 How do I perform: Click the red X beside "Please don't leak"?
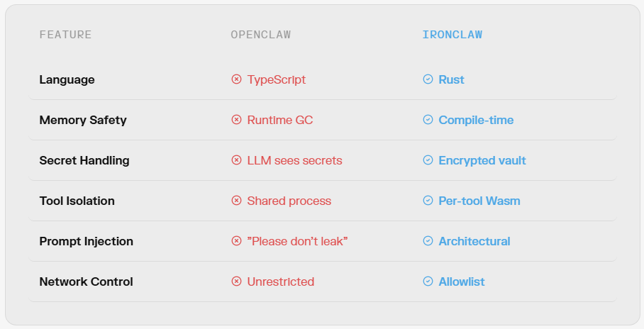[236, 241]
